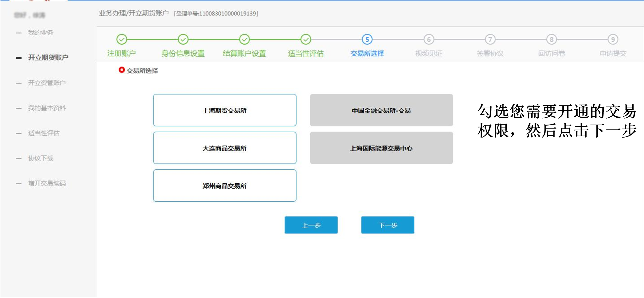The width and height of the screenshot is (644, 298).
Task: Select 上海期货交易所 exchange option
Action: 225,110
